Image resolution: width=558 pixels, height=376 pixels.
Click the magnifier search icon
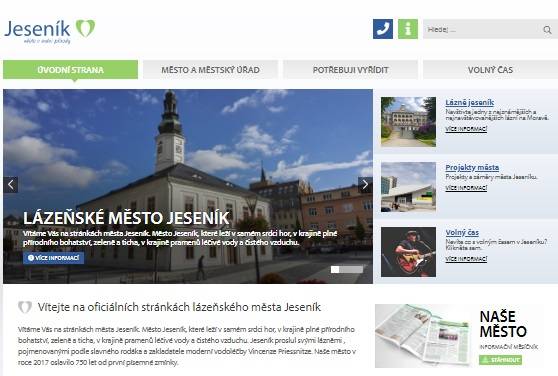tap(547, 30)
